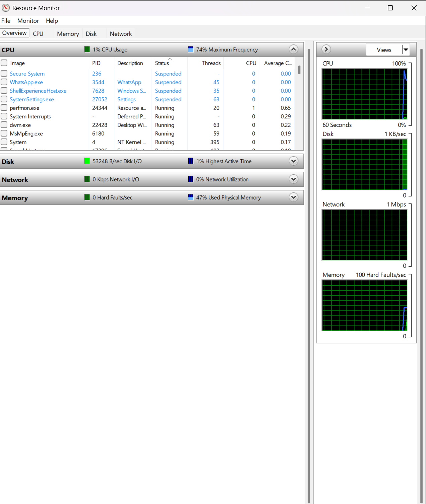Collapse the CPU section
The width and height of the screenshot is (426, 504).
(x=293, y=50)
